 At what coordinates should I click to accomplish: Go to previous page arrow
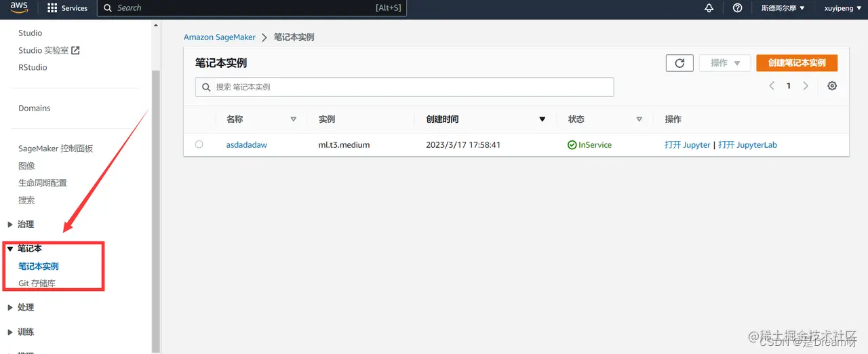click(x=772, y=86)
